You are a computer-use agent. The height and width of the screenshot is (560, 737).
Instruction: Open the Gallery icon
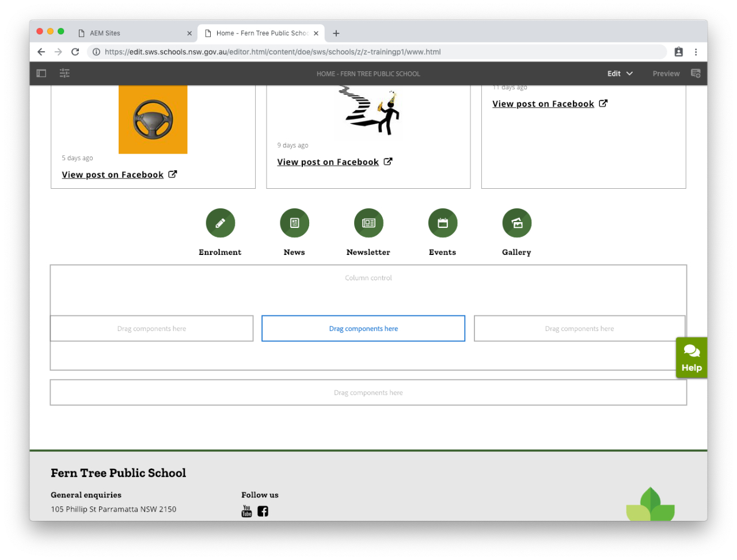pyautogui.click(x=516, y=223)
